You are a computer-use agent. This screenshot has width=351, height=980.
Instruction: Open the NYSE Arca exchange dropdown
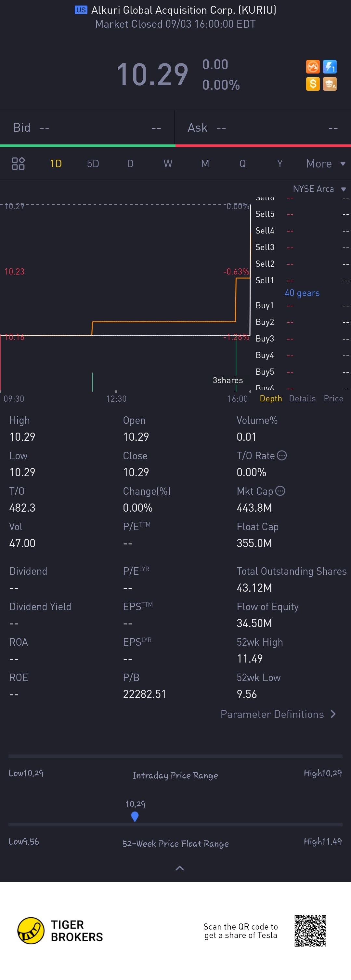tap(319, 189)
